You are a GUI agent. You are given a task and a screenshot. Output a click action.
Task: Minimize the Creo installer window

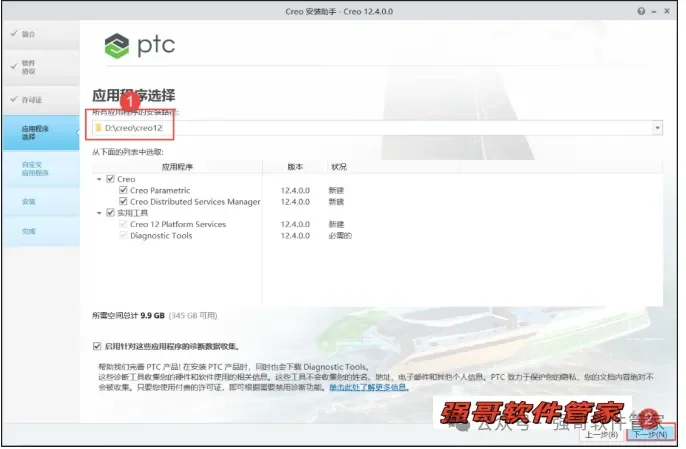pyautogui.click(x=654, y=12)
